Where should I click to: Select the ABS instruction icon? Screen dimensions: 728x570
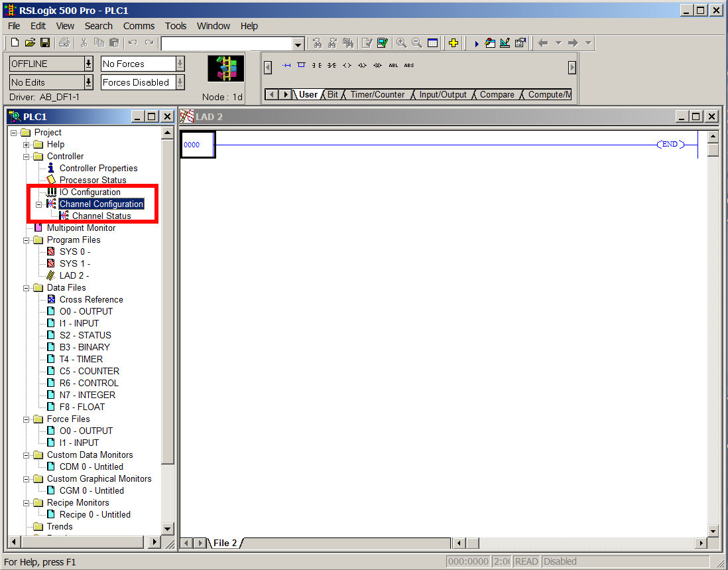point(409,65)
